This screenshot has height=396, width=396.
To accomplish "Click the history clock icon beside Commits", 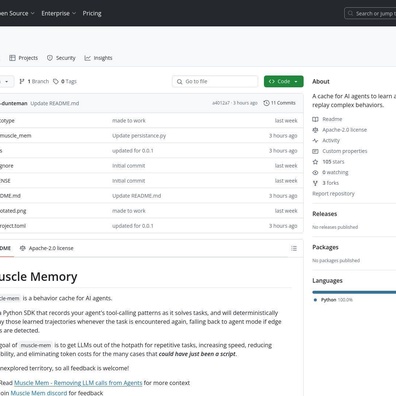I will (x=266, y=103).
